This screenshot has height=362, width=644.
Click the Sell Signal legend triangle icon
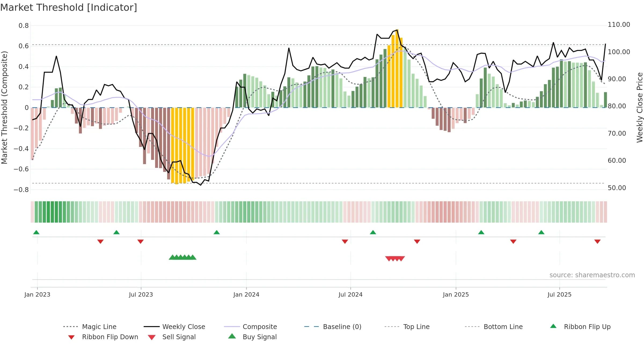coord(152,337)
